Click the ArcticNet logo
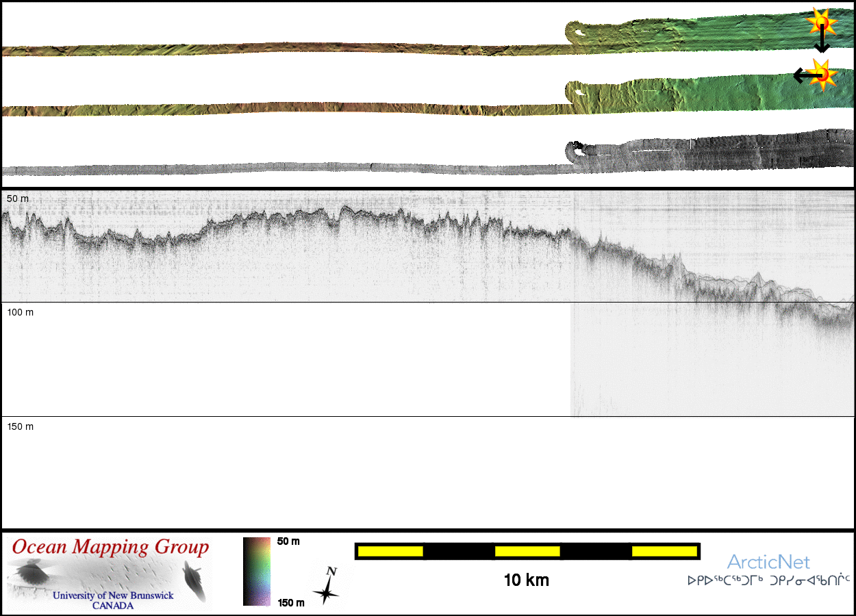The width and height of the screenshot is (856, 616). pos(768,562)
